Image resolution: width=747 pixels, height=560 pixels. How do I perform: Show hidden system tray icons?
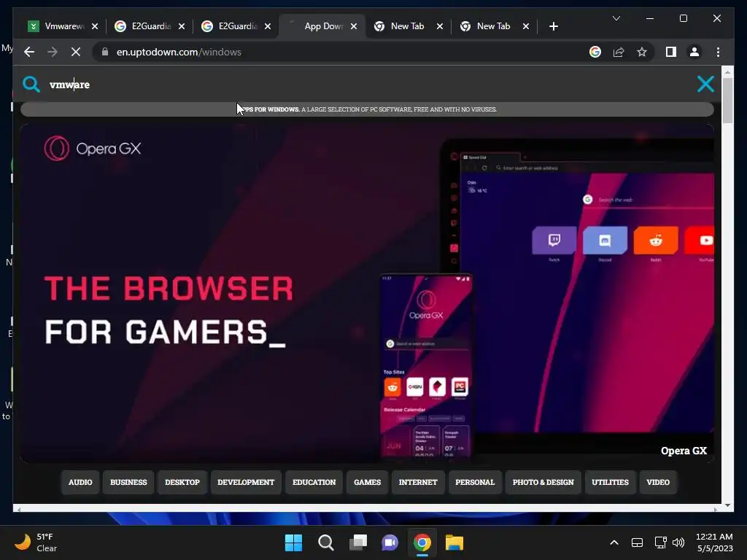(x=614, y=542)
